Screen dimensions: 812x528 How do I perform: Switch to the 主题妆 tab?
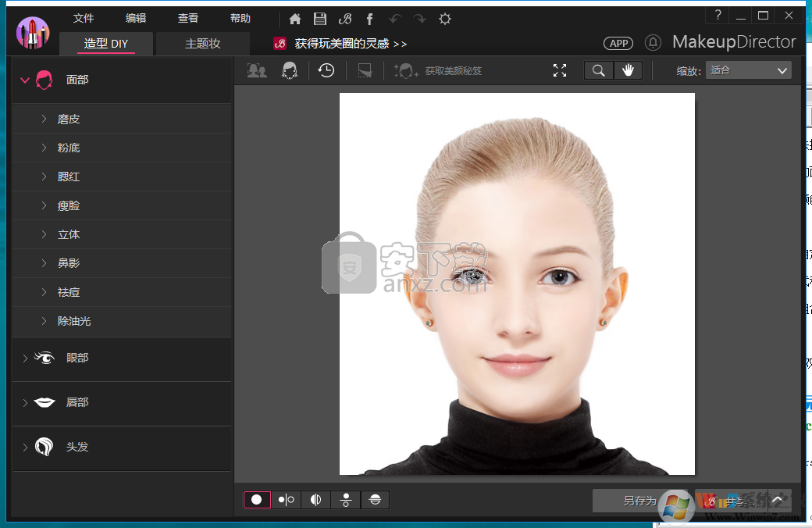202,44
